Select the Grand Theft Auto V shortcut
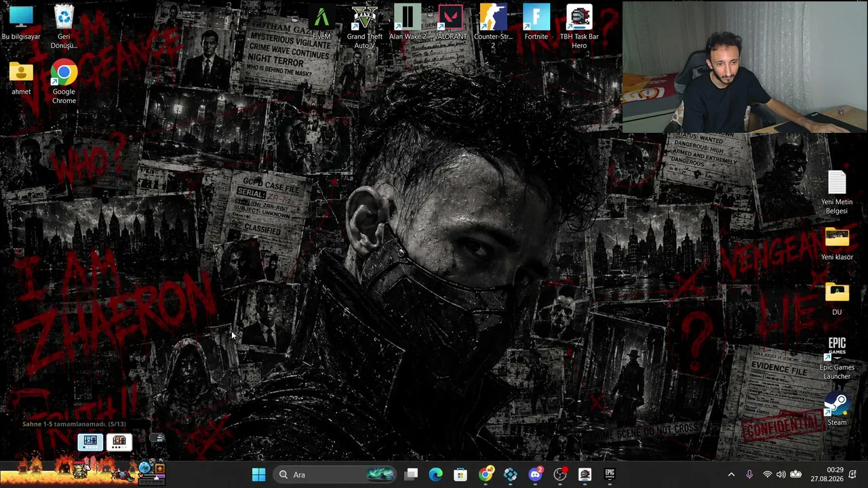Screen dimensions: 868x488 tap(365, 27)
